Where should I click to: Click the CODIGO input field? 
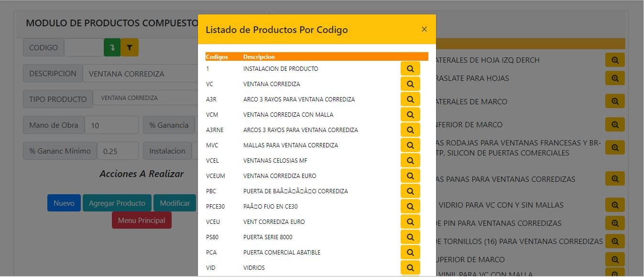coord(84,47)
